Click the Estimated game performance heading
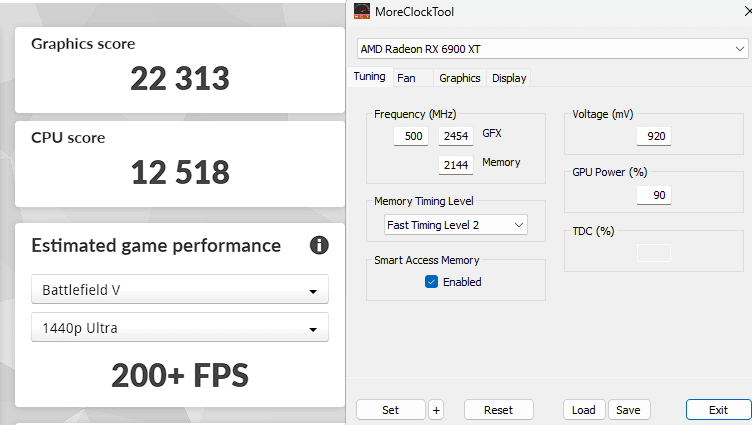 pyautogui.click(x=156, y=246)
